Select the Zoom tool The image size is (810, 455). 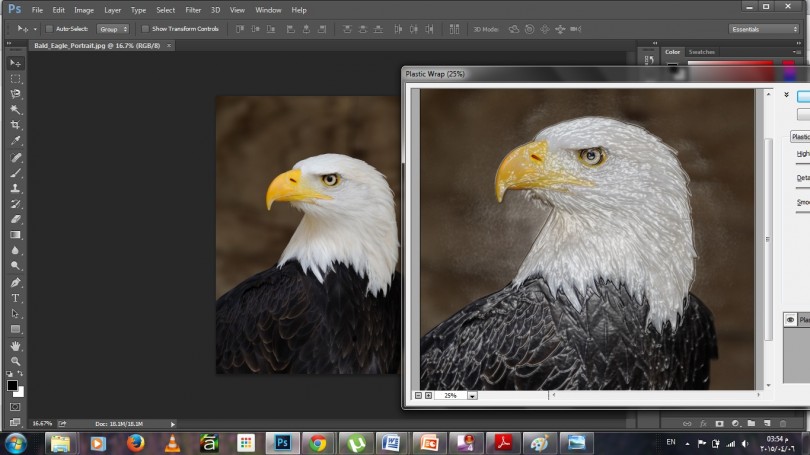click(x=15, y=362)
